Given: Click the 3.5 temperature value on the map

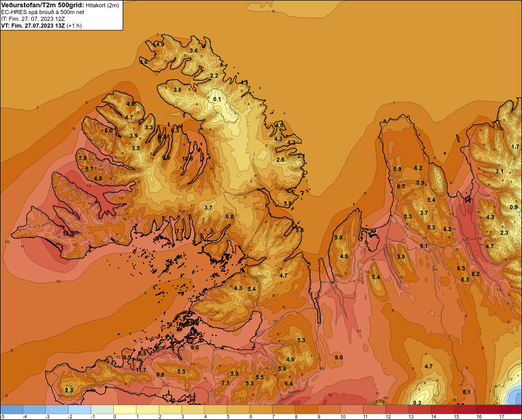Looking at the screenshot, I should tap(136, 148).
